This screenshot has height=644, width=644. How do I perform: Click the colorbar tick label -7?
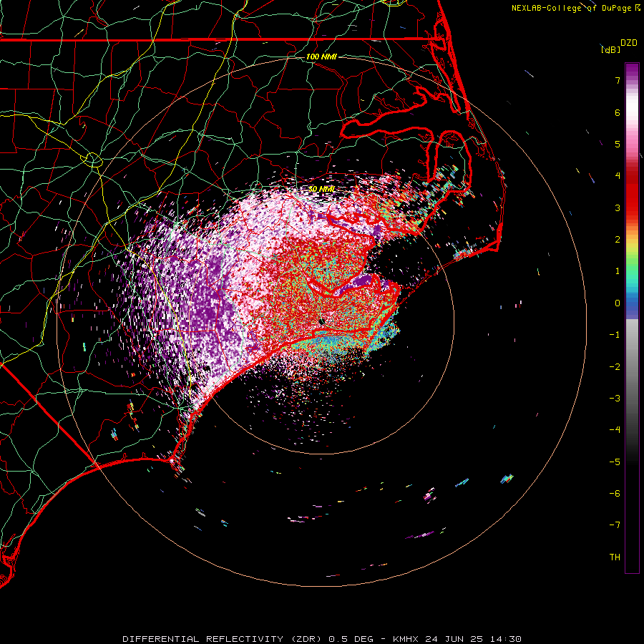pos(615,525)
